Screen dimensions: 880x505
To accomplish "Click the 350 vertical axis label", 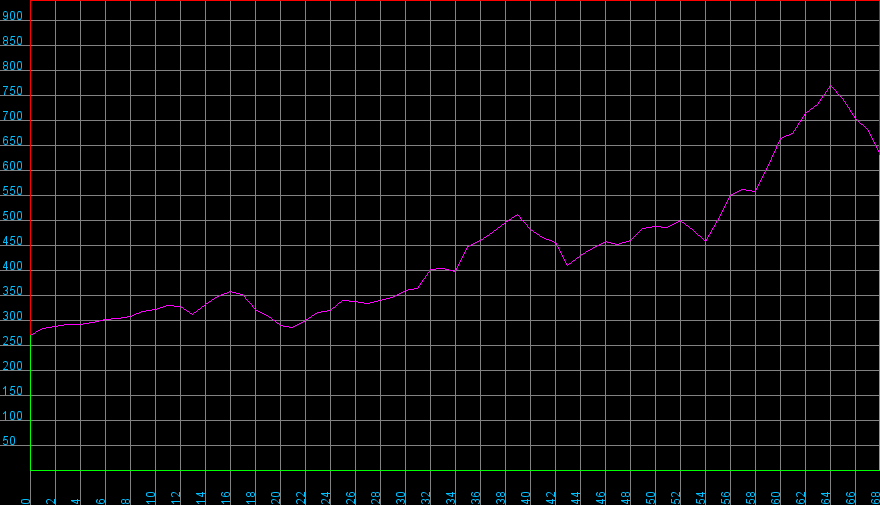I will (x=12, y=291).
